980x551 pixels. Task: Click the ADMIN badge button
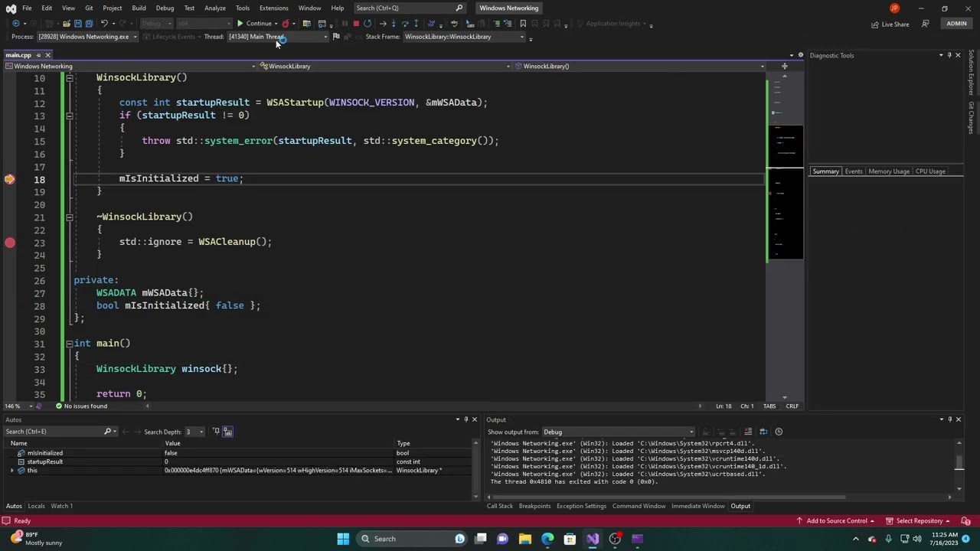tap(956, 24)
